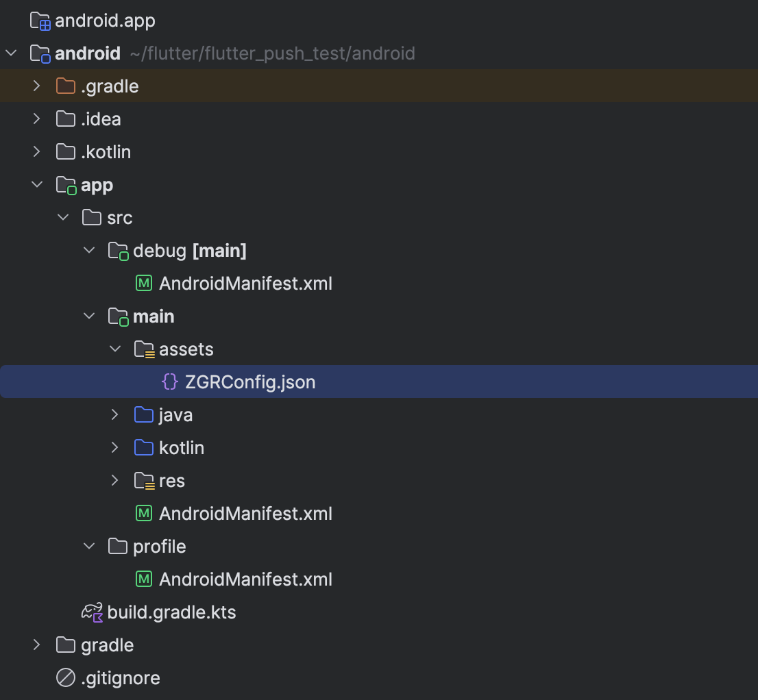The width and height of the screenshot is (758, 700).
Task: Select the app module label
Action: coord(97,186)
